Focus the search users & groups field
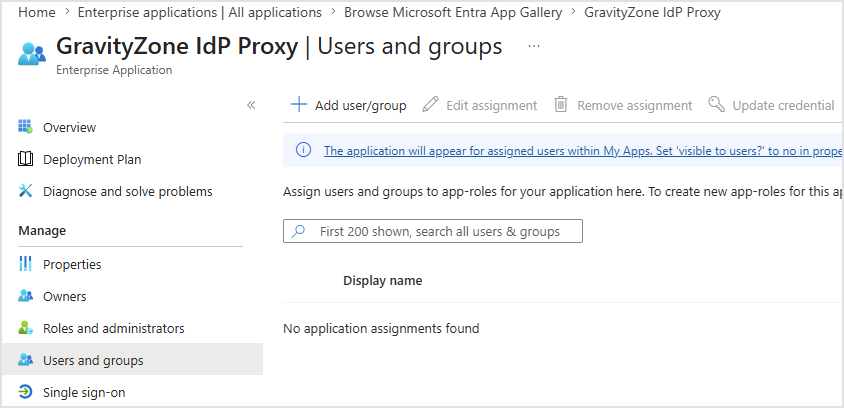 click(x=433, y=231)
